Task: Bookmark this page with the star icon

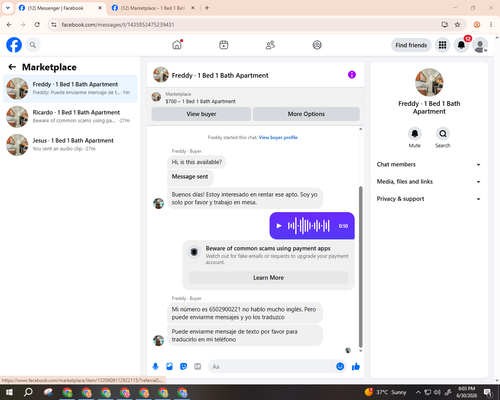Action: coord(457,25)
